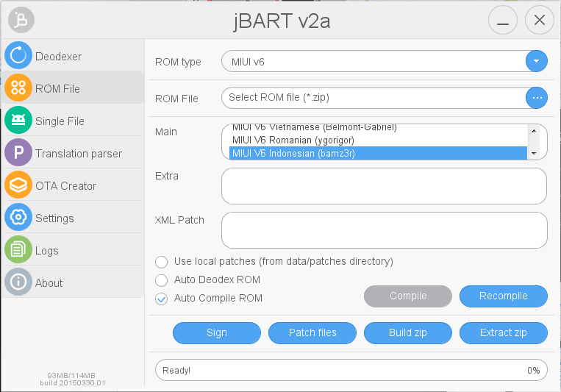Toggle Auto Deodex ROM option
Image resolution: width=561 pixels, height=392 pixels.
point(161,280)
